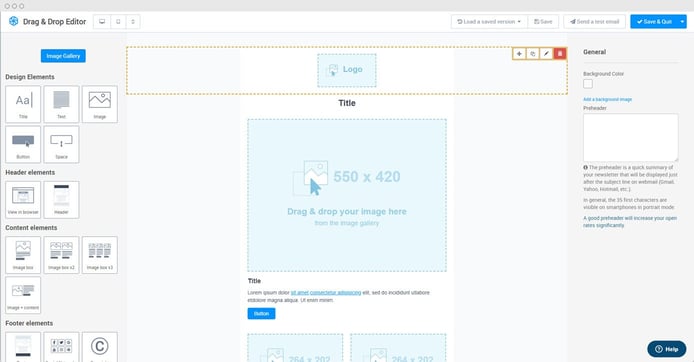Click Save & Quit button
The width and height of the screenshot is (694, 362).
click(654, 22)
